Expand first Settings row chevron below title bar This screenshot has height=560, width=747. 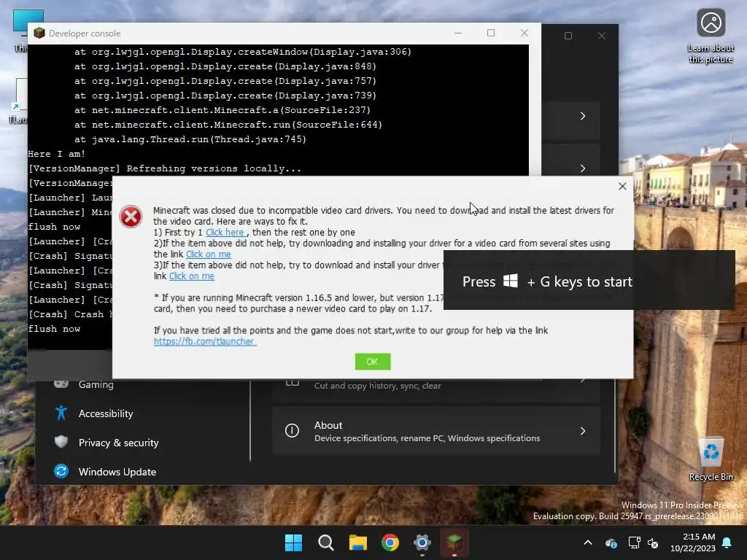click(x=583, y=116)
